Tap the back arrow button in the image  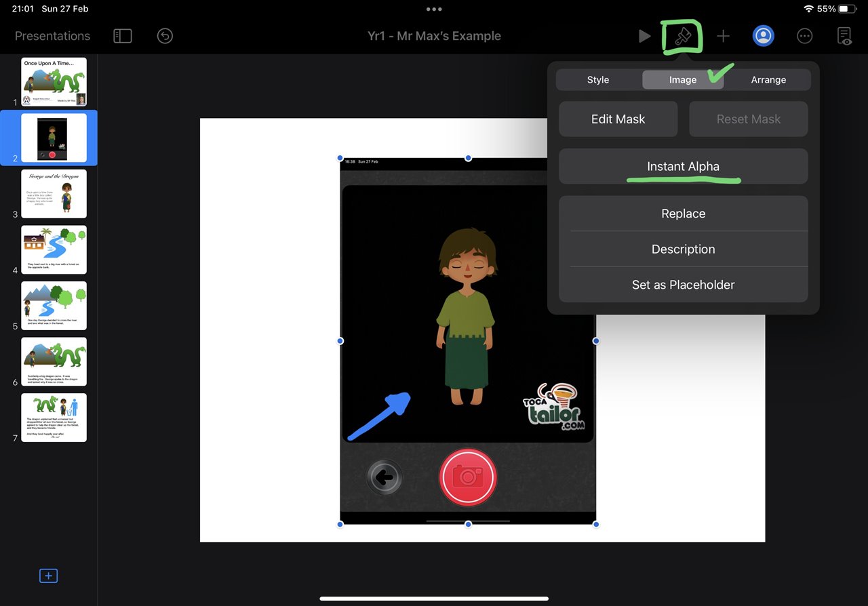tap(384, 478)
